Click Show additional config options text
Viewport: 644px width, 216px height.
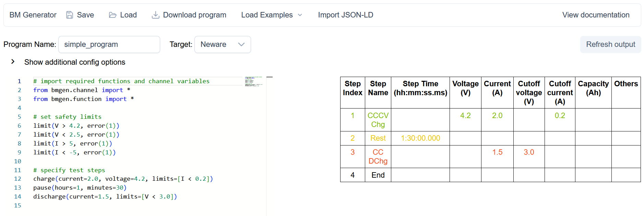[75, 62]
